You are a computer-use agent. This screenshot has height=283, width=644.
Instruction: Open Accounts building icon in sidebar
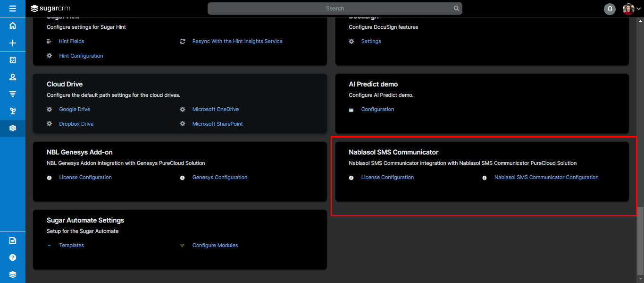click(13, 60)
